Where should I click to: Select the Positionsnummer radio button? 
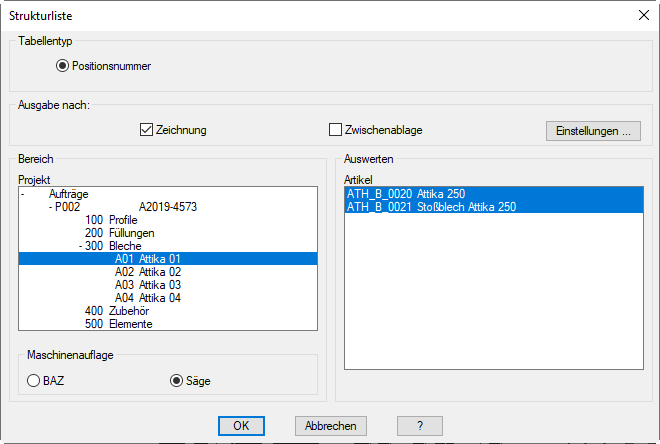tap(64, 66)
